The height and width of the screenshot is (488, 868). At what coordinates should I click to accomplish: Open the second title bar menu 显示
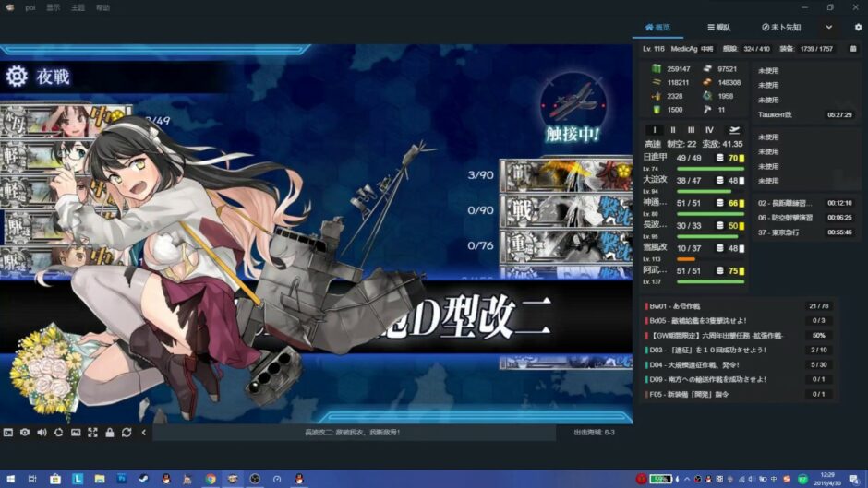(54, 7)
